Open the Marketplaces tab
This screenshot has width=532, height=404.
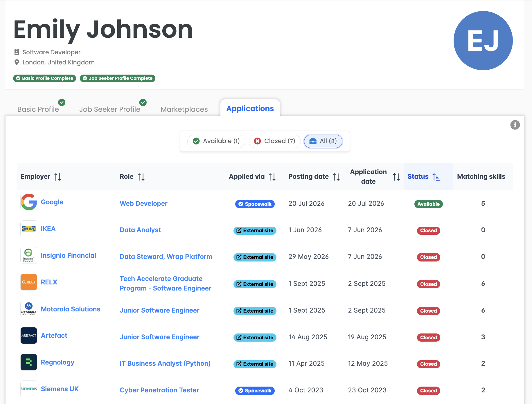coord(184,109)
